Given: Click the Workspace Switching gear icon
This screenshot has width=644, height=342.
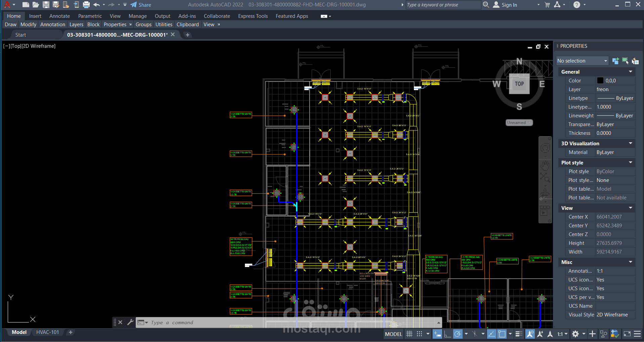Looking at the screenshot, I should click(x=575, y=334).
